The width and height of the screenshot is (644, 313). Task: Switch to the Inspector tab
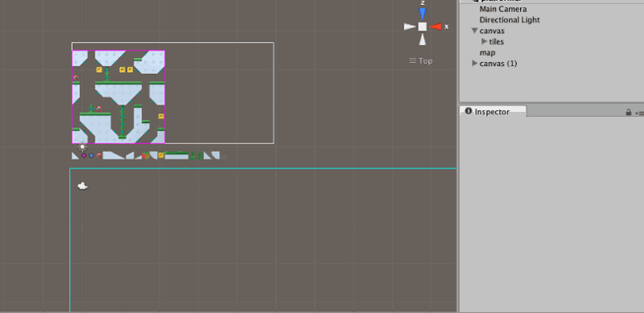[493, 111]
